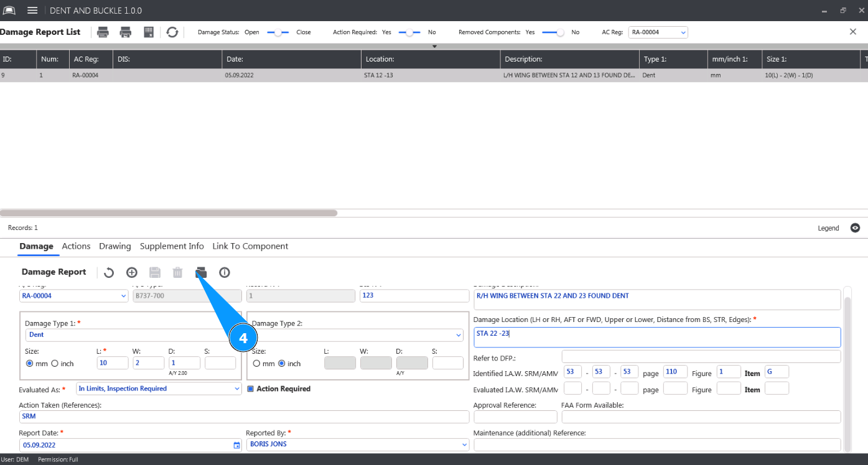Image resolution: width=868 pixels, height=465 pixels.
Task: Export list using the spreadsheet icon
Action: point(149,32)
